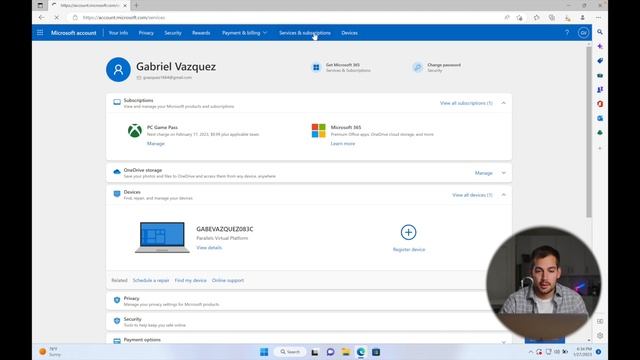Open the Devices tab in the navigation bar

tap(349, 33)
